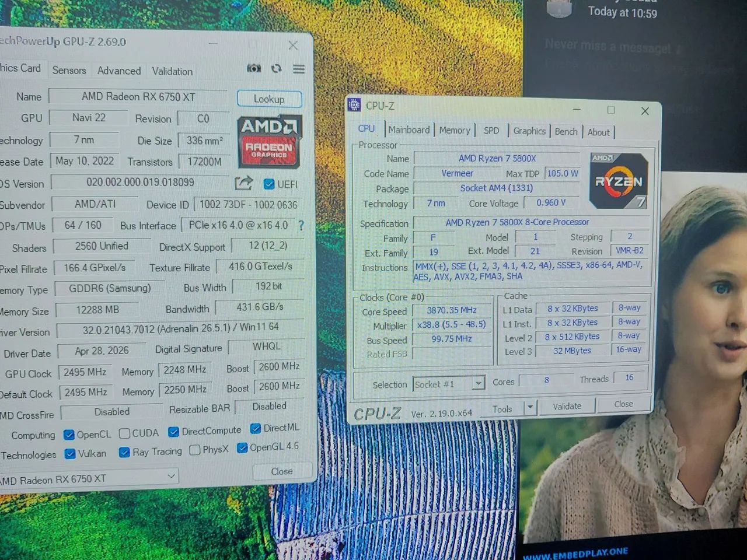Click the Threads 16 field

[x=629, y=377]
